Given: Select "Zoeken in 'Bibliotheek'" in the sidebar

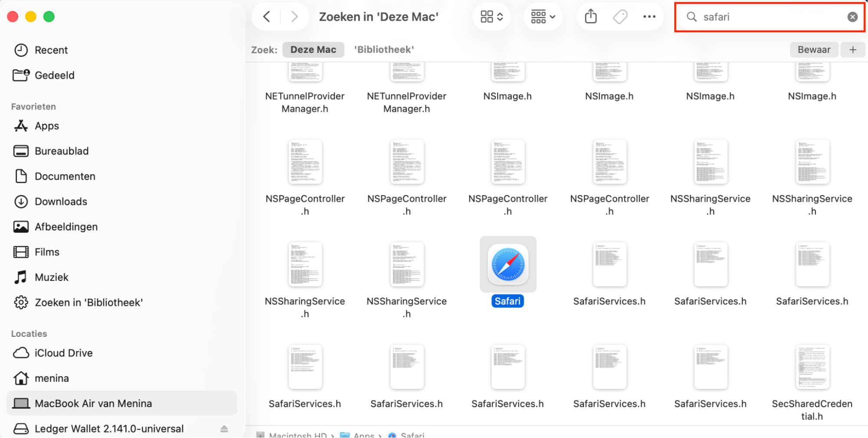Looking at the screenshot, I should [89, 303].
